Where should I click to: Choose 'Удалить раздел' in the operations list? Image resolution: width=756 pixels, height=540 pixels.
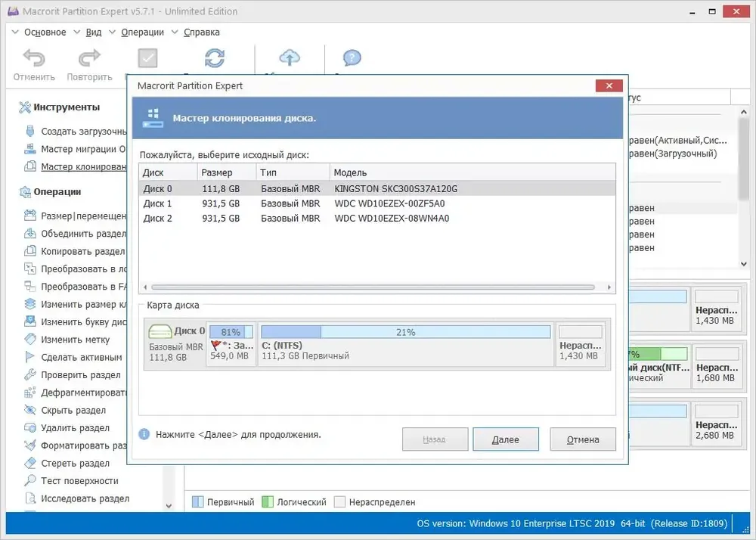pyautogui.click(x=75, y=428)
